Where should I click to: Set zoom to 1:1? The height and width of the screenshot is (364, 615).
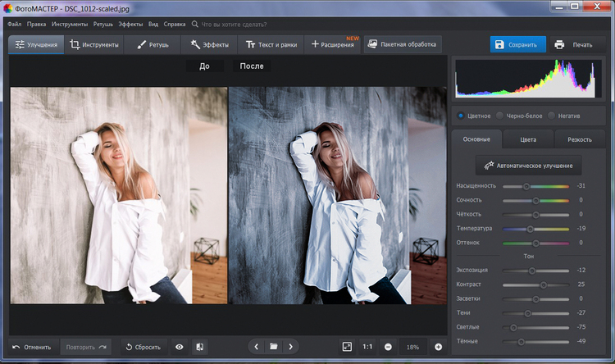[367, 347]
